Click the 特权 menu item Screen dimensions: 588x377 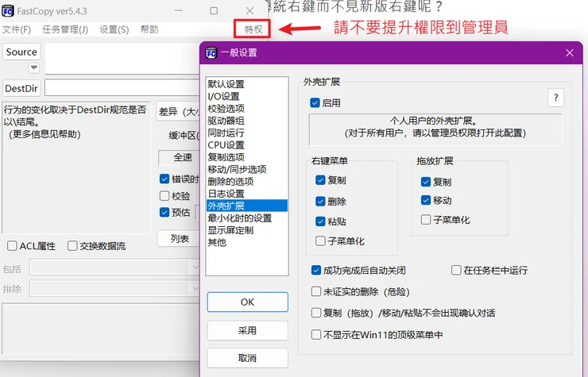coord(253,29)
